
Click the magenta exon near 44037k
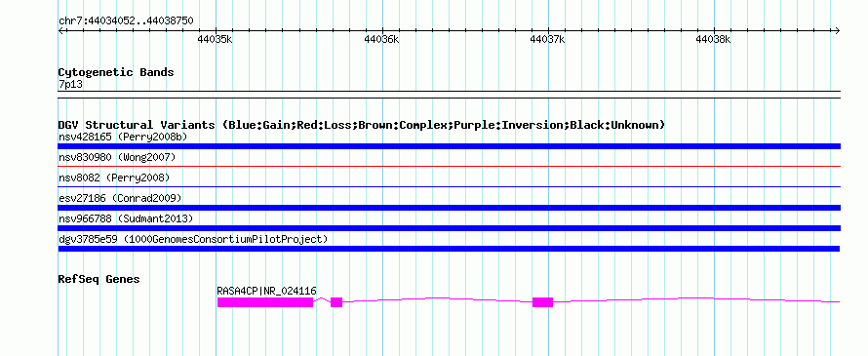(x=542, y=302)
